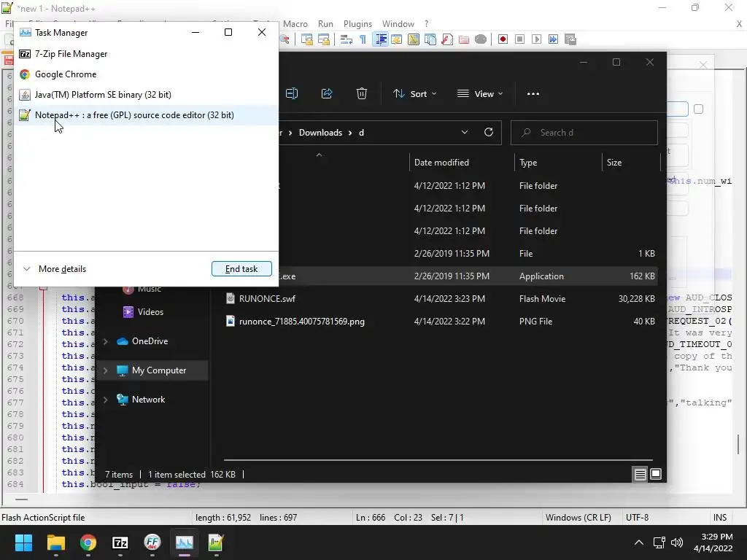The width and height of the screenshot is (747, 560).
Task: Show hidden system tray icons chevron
Action: (x=639, y=542)
